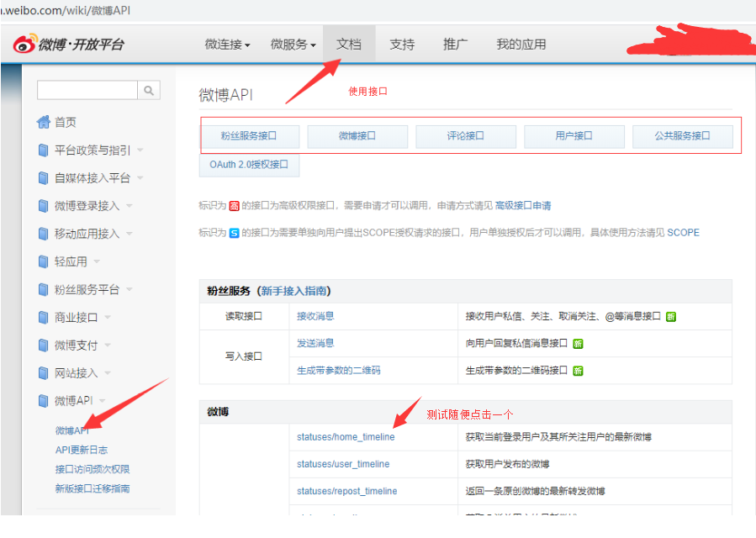Open the 支持 navigation tab

click(x=402, y=45)
